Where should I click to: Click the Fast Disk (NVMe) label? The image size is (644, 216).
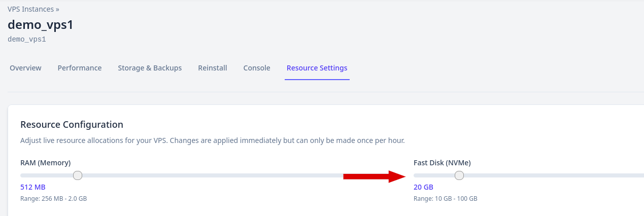click(x=442, y=163)
